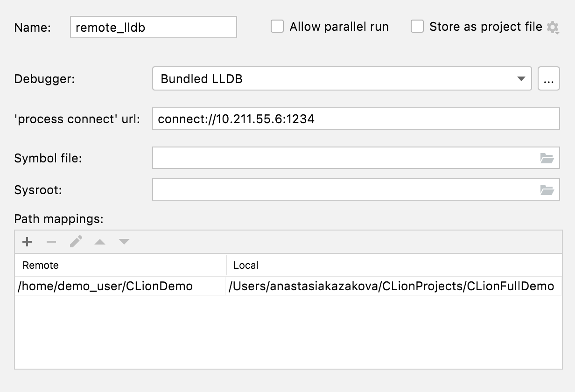Screen dimensions: 575x392
Task: Browse for Sysroot via folder icon
Action: coord(547,190)
